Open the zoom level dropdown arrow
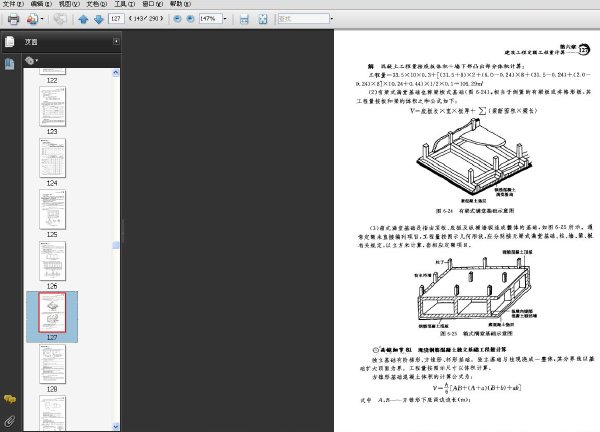 [225, 18]
